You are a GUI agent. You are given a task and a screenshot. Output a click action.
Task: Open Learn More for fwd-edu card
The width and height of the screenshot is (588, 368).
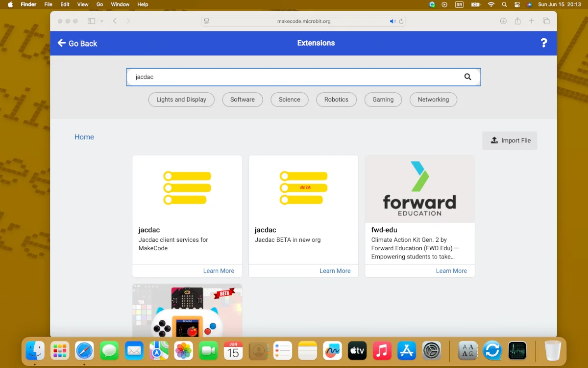pos(451,271)
